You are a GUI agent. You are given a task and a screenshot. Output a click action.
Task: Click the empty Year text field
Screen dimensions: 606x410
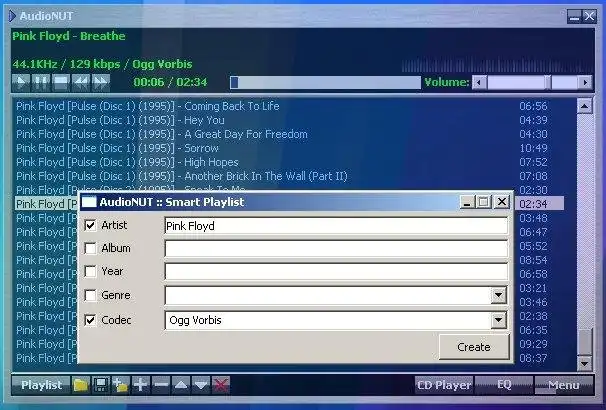click(x=336, y=271)
